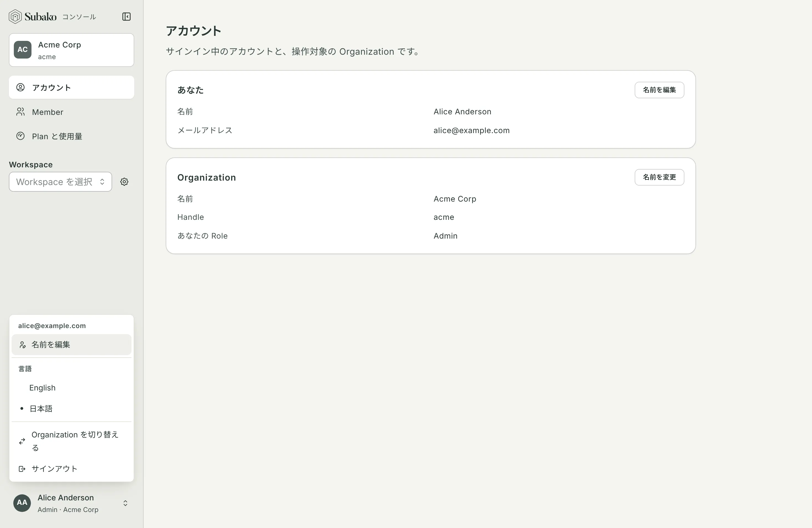
Task: Click the Admin · Acme Corp subtitle
Action: pos(68,509)
